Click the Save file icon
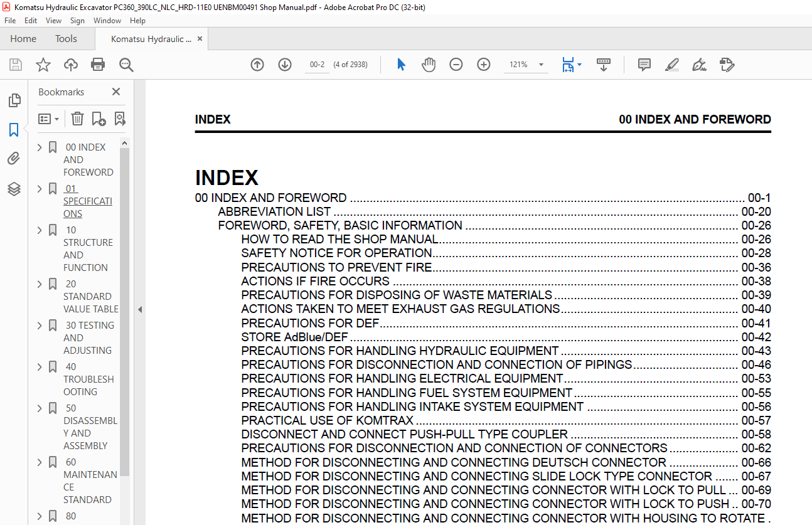The height and width of the screenshot is (525, 812). pos(16,65)
